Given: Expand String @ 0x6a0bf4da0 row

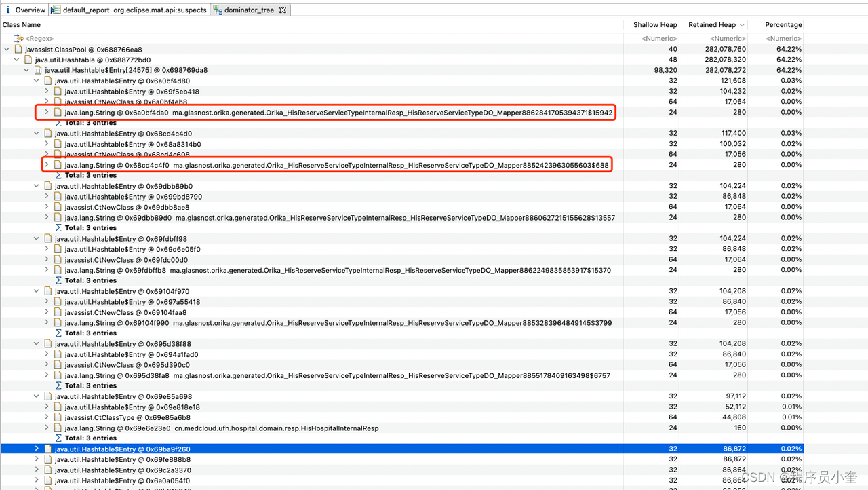Looking at the screenshot, I should pos(47,112).
